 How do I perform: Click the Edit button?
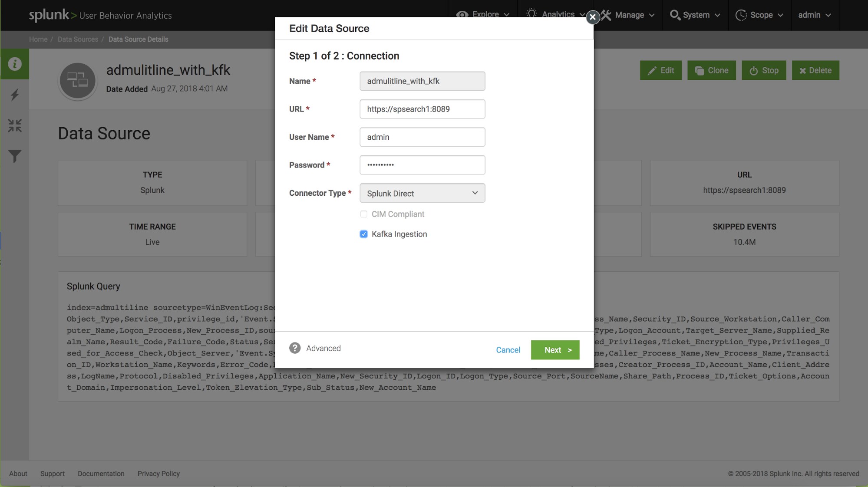(x=661, y=70)
